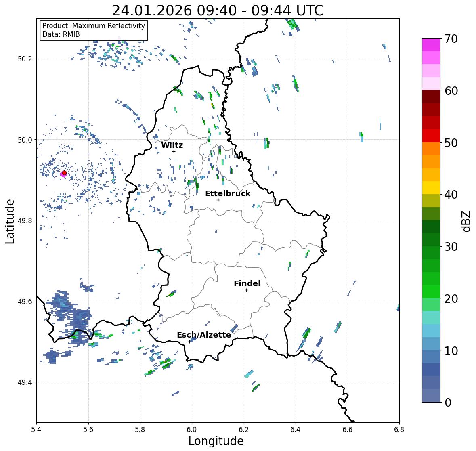Image resolution: width=476 pixels, height=451 pixels.
Task: Click the dBZ colorbar label
Action: 466,221
